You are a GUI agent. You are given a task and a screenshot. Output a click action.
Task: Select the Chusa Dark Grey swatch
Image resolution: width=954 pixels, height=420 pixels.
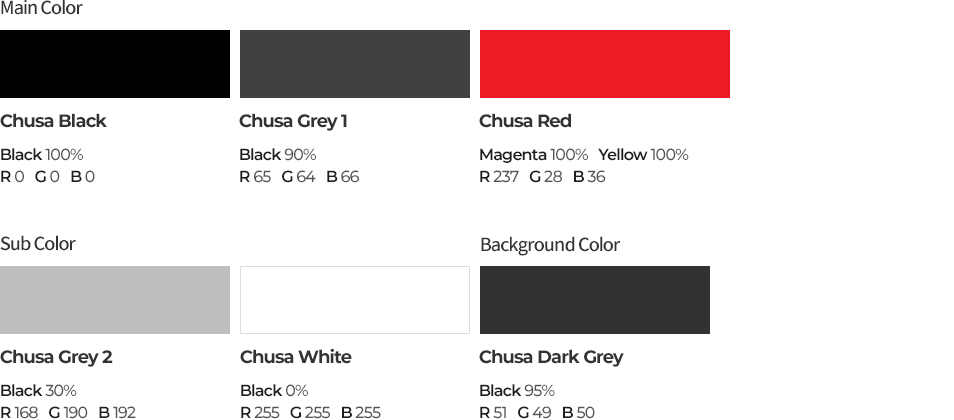(x=595, y=300)
